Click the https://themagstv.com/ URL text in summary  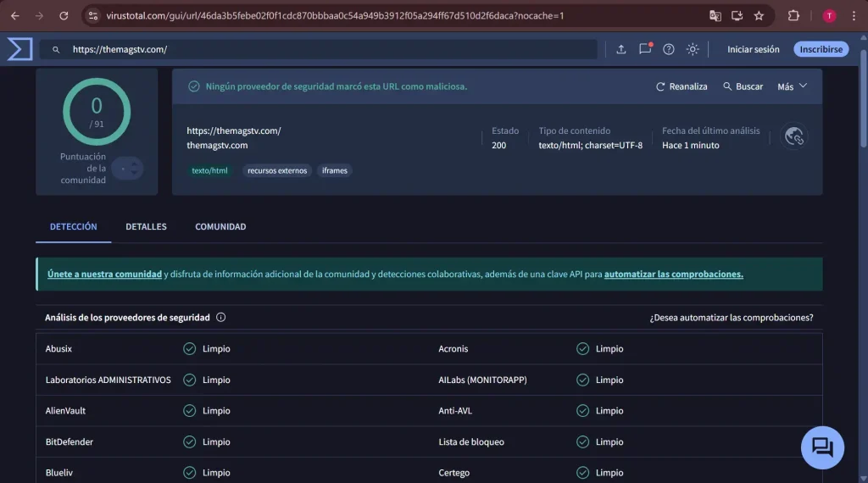[234, 130]
